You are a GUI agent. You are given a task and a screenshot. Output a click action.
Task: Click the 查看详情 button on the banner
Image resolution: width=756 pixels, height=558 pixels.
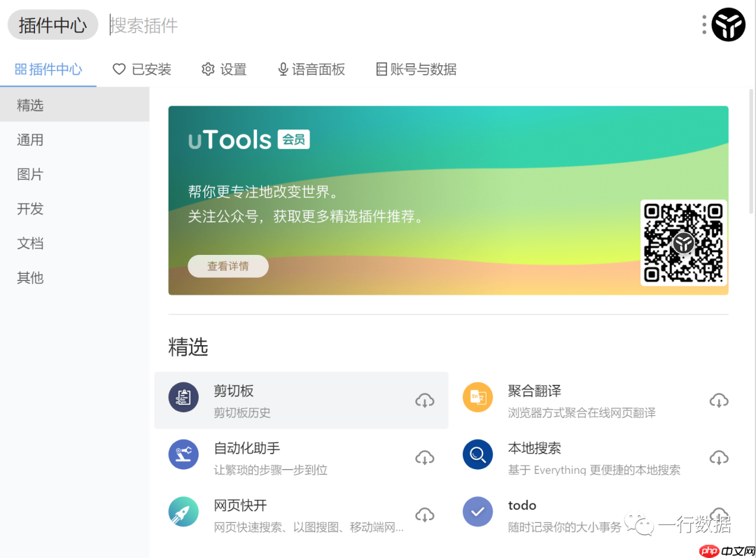click(228, 266)
